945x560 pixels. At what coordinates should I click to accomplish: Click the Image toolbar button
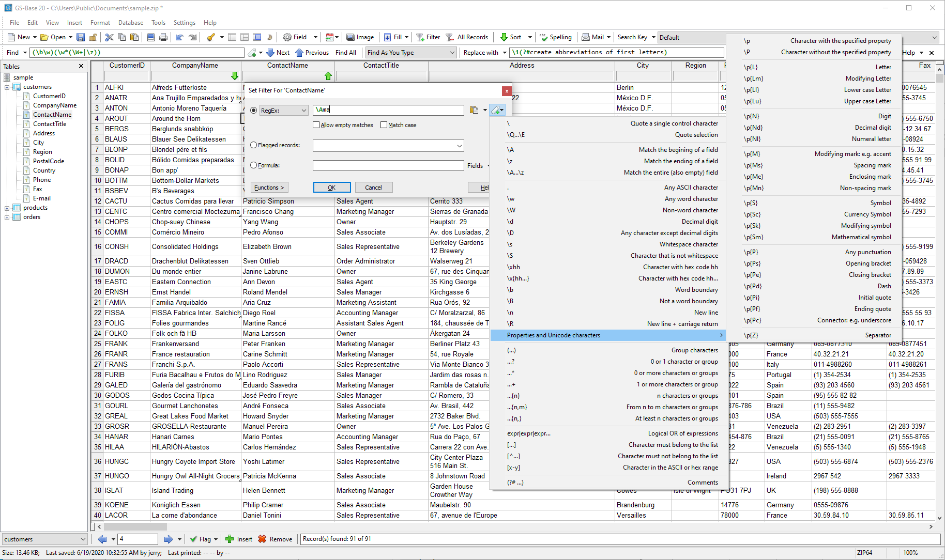pos(360,37)
